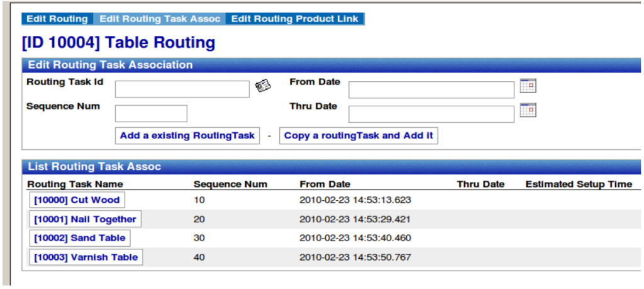Click the Sequence Num column header
This screenshot has width=644, height=289.
[230, 184]
